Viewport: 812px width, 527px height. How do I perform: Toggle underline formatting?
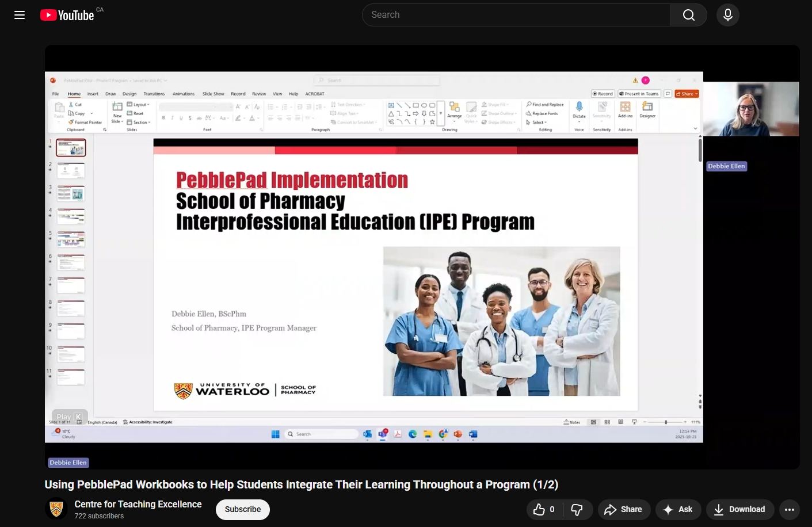[x=181, y=117]
